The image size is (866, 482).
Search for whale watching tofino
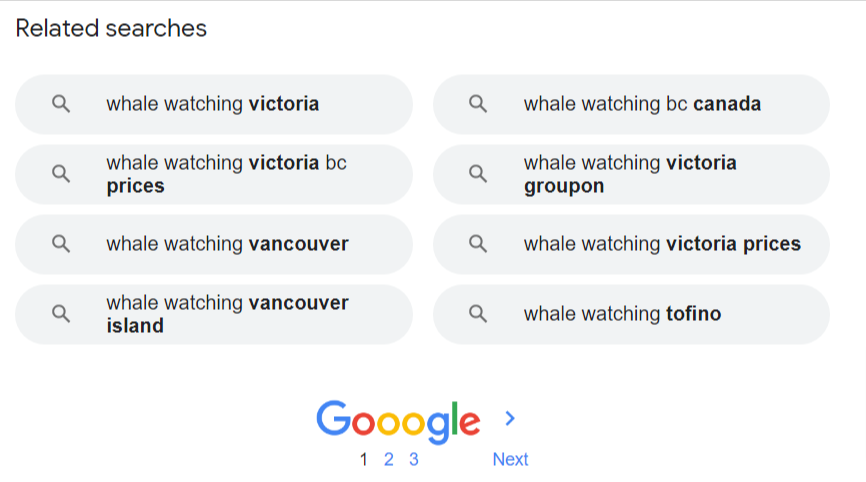point(622,314)
